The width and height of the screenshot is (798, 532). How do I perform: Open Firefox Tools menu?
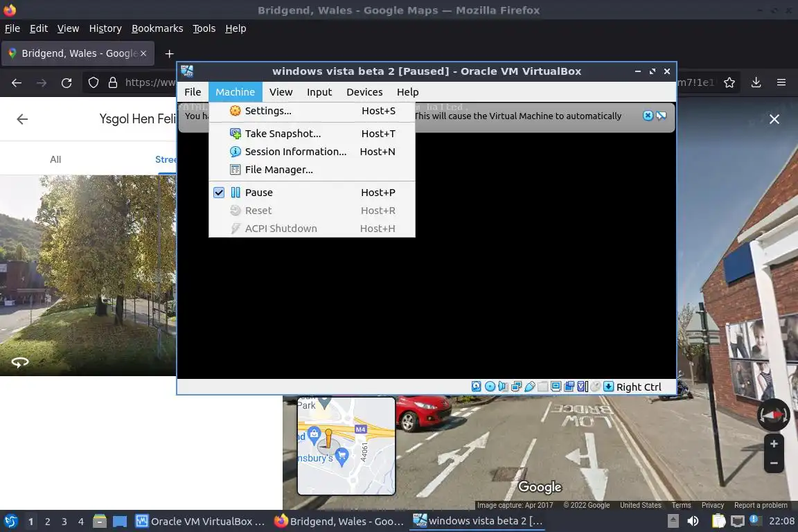(204, 28)
